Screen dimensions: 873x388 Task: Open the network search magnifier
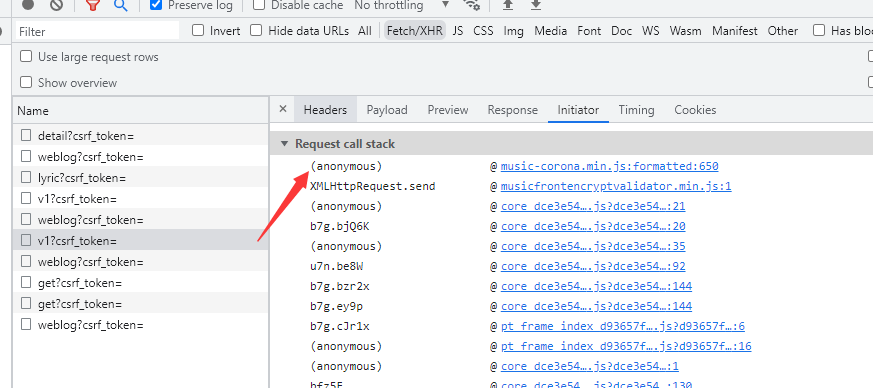(120, 6)
